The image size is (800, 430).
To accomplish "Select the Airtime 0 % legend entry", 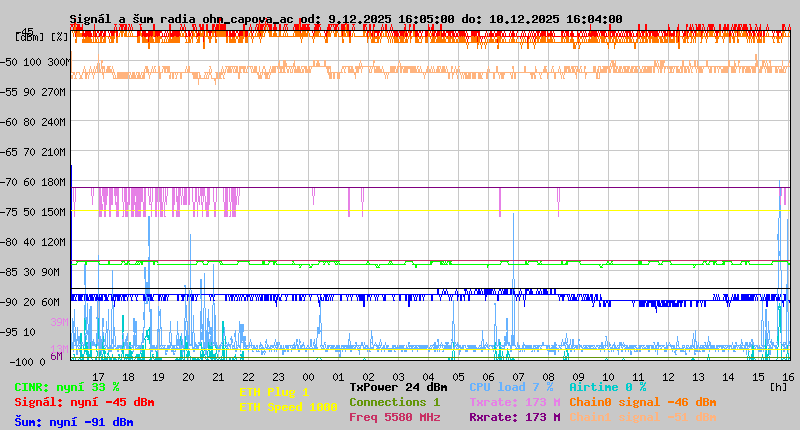I will [607, 387].
